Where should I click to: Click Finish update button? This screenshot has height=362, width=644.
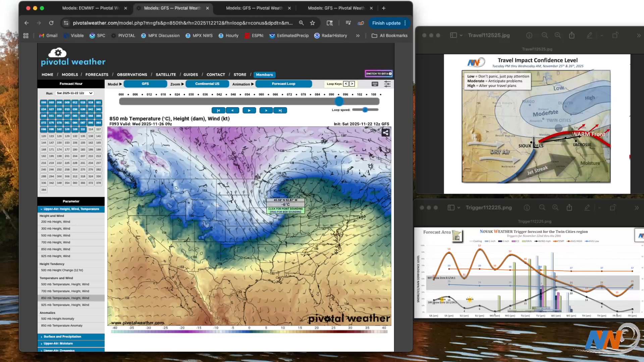point(389,23)
